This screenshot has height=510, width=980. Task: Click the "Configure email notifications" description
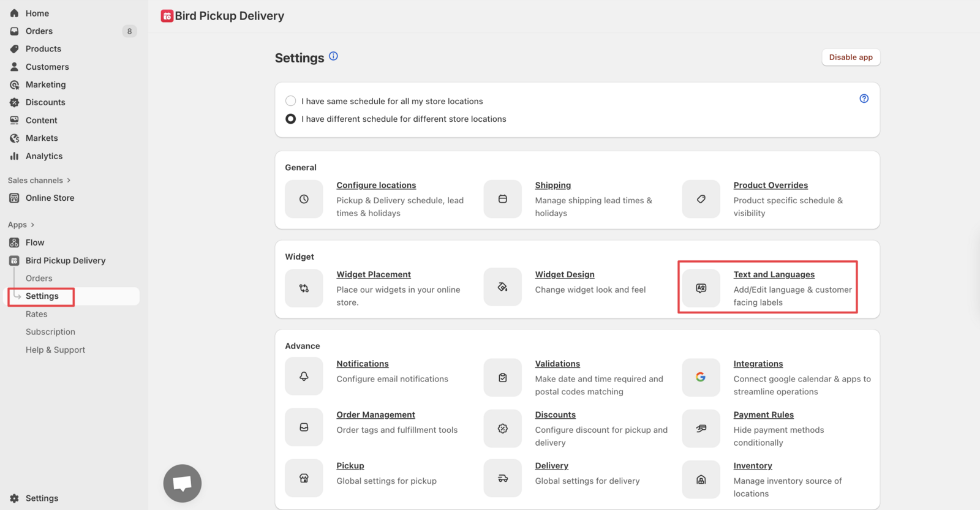[x=392, y=379]
